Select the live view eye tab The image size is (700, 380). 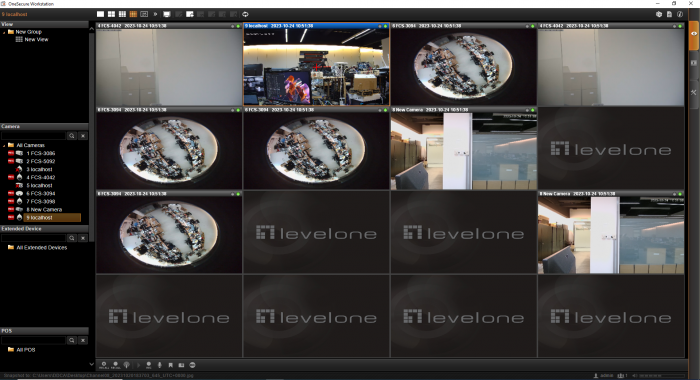click(694, 34)
